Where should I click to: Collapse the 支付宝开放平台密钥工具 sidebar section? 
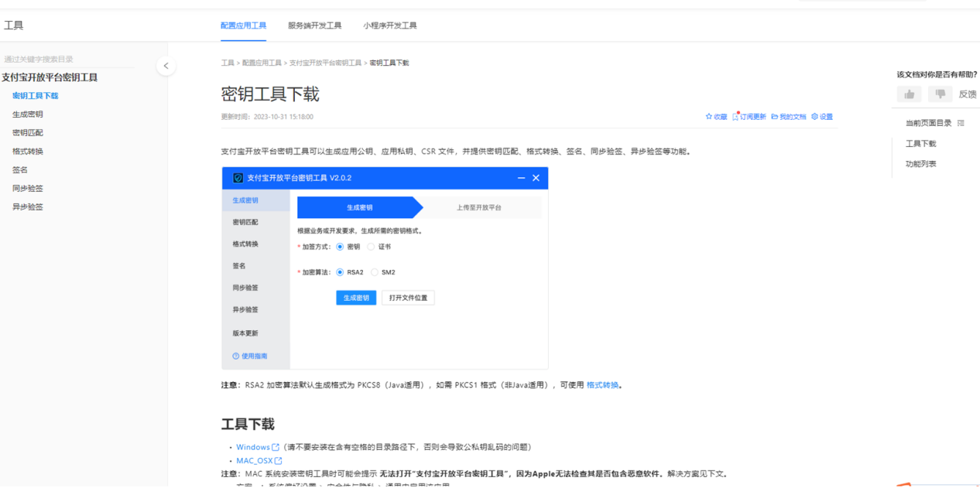click(50, 77)
